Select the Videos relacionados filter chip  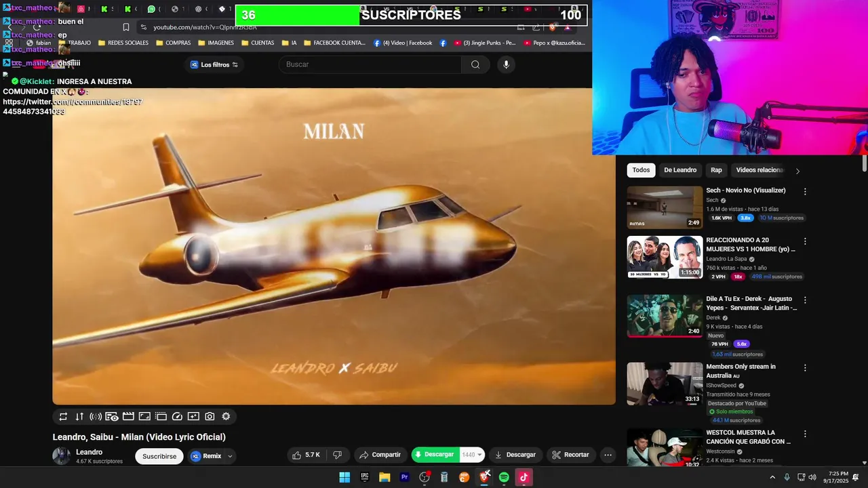[x=759, y=170]
